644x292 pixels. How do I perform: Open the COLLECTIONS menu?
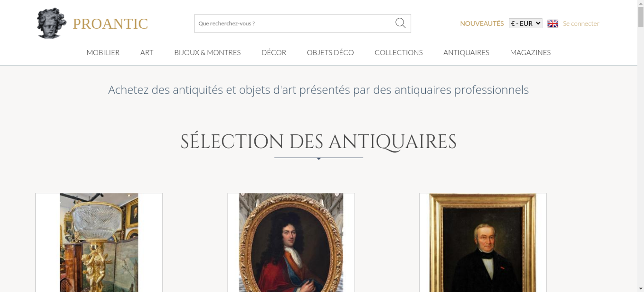[399, 52]
